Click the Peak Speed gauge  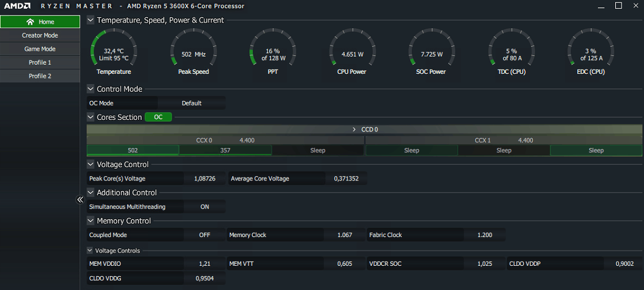coord(194,51)
